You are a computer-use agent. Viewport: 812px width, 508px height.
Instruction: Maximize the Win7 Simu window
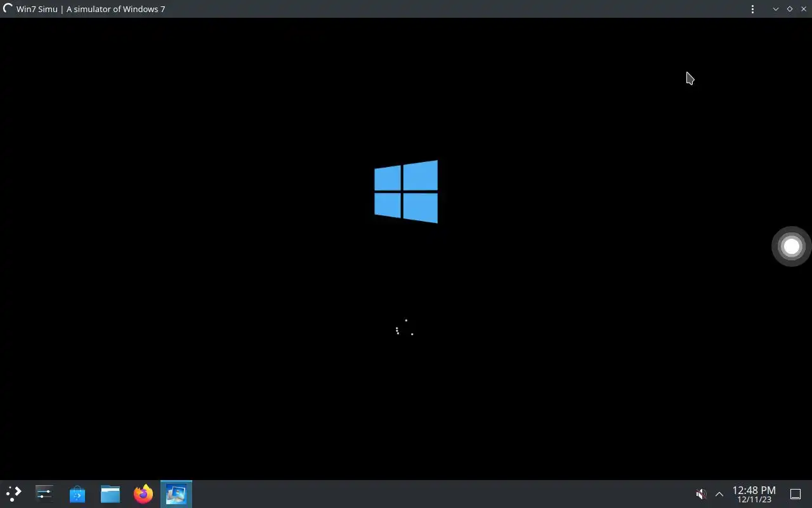tap(790, 9)
